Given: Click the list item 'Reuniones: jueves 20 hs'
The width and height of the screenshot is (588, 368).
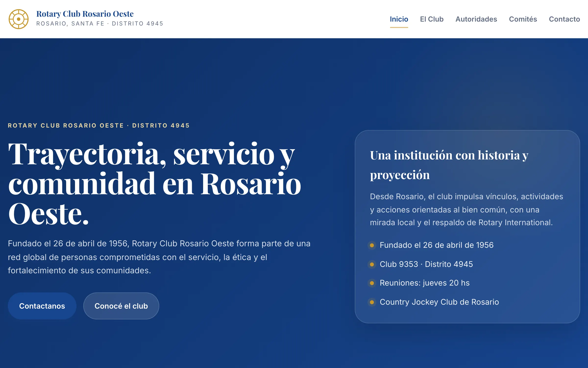Looking at the screenshot, I should [x=425, y=283].
